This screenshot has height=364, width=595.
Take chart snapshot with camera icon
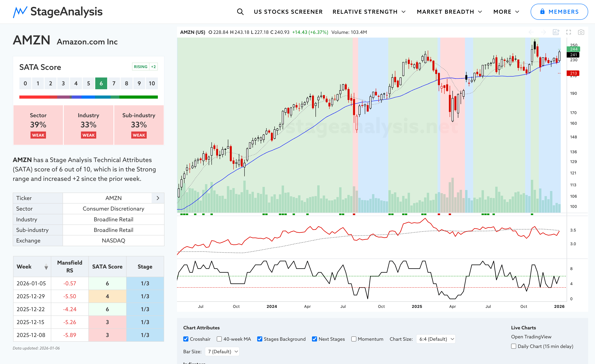point(581,32)
